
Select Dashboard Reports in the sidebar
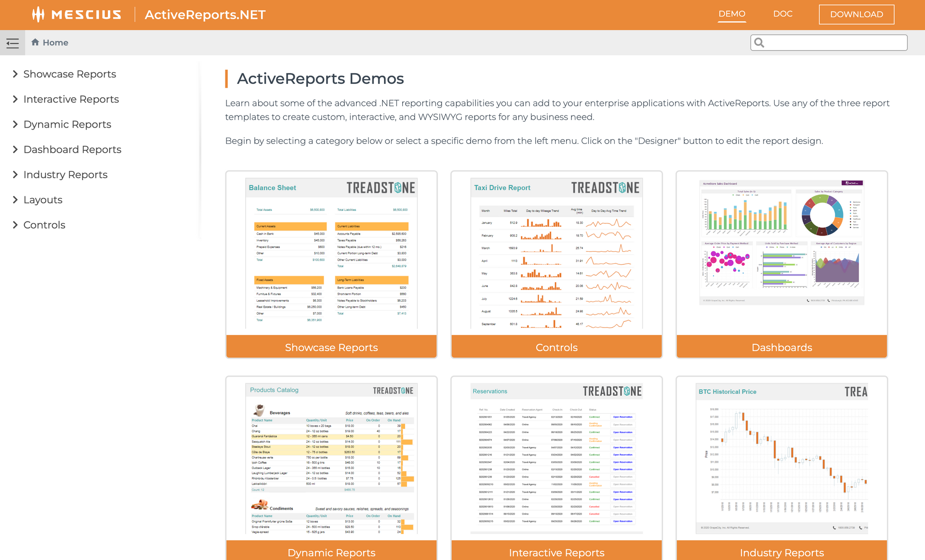pos(72,149)
